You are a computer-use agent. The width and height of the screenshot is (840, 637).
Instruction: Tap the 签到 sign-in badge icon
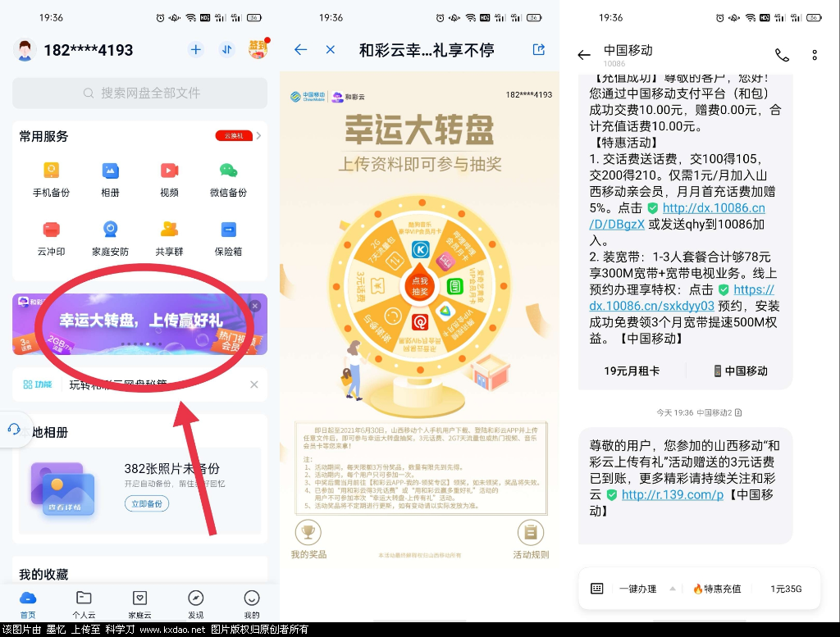coord(258,48)
